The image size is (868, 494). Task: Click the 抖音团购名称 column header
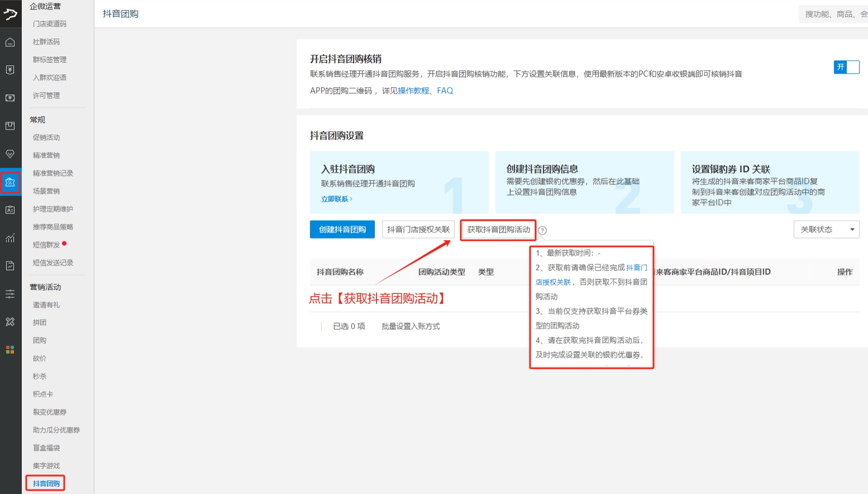[x=340, y=272]
